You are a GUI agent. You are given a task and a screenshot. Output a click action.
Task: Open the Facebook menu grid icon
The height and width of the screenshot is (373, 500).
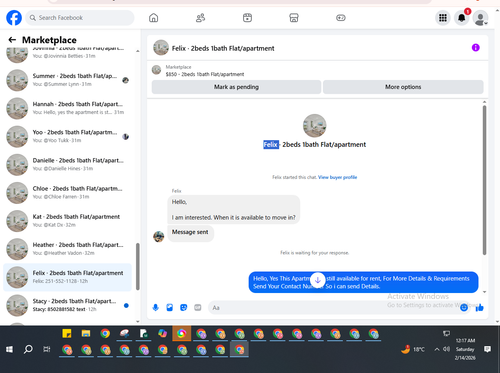[x=443, y=18]
